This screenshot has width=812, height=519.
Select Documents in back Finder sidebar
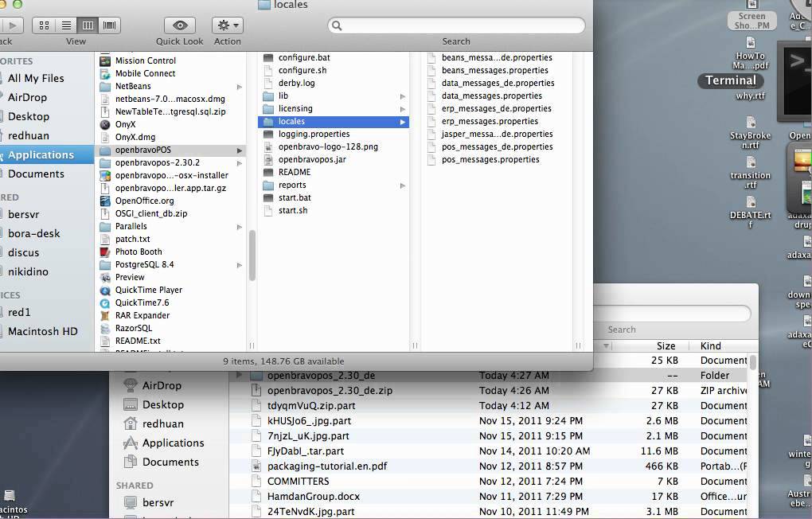point(170,462)
